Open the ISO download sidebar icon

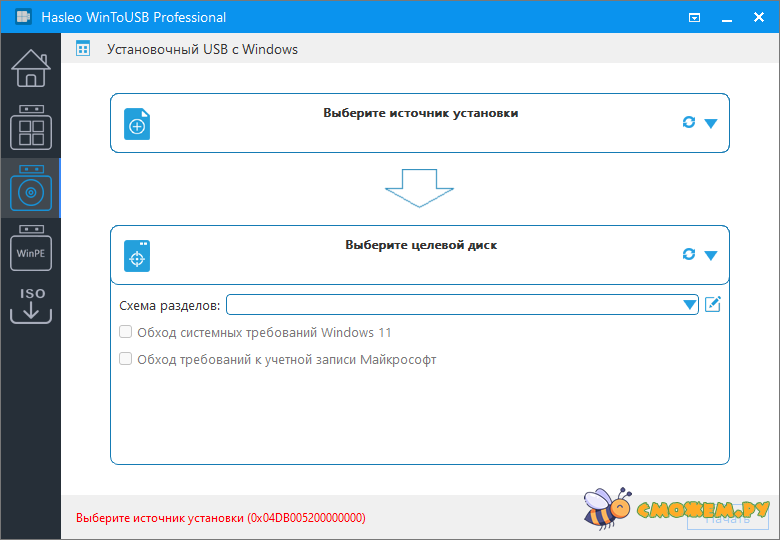tap(31, 305)
